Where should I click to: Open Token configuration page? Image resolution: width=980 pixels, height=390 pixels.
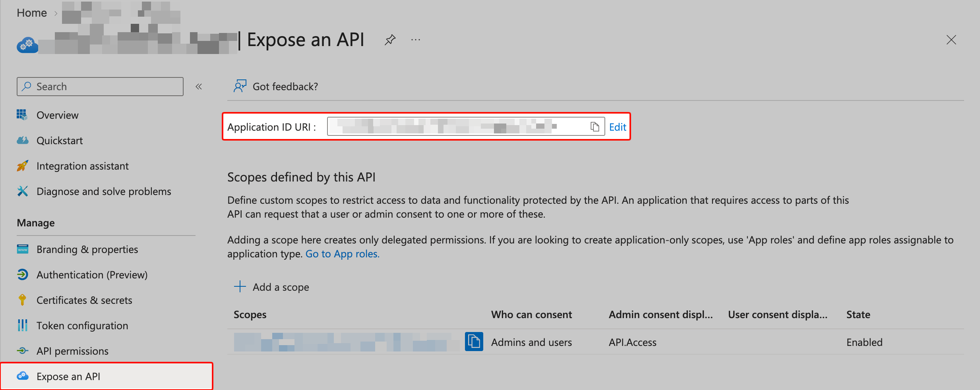click(82, 326)
